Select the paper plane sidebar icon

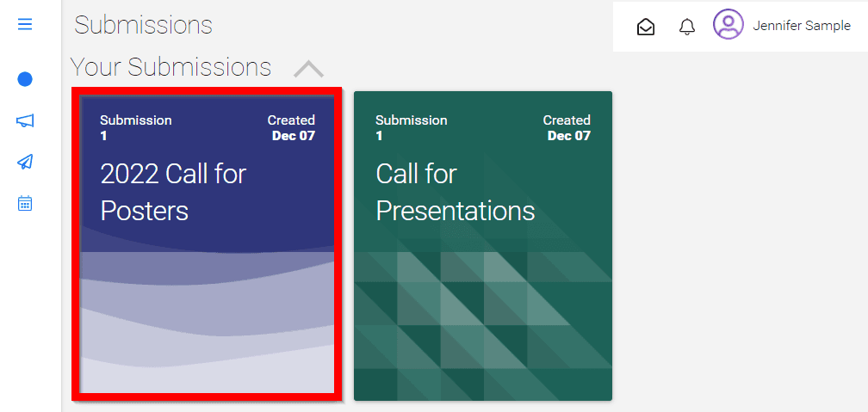[25, 162]
